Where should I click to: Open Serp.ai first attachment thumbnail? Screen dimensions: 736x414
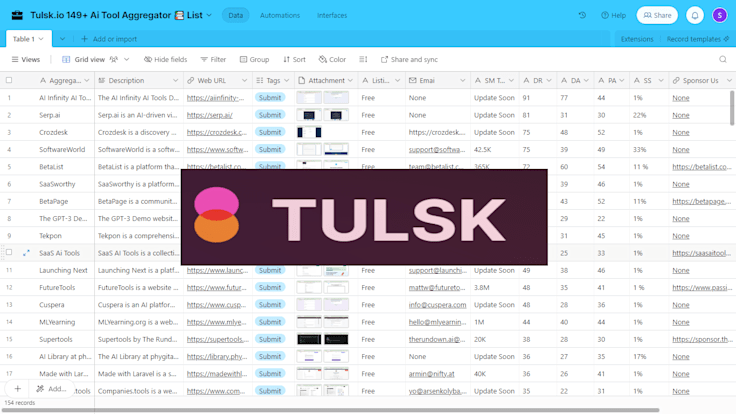tap(309, 115)
